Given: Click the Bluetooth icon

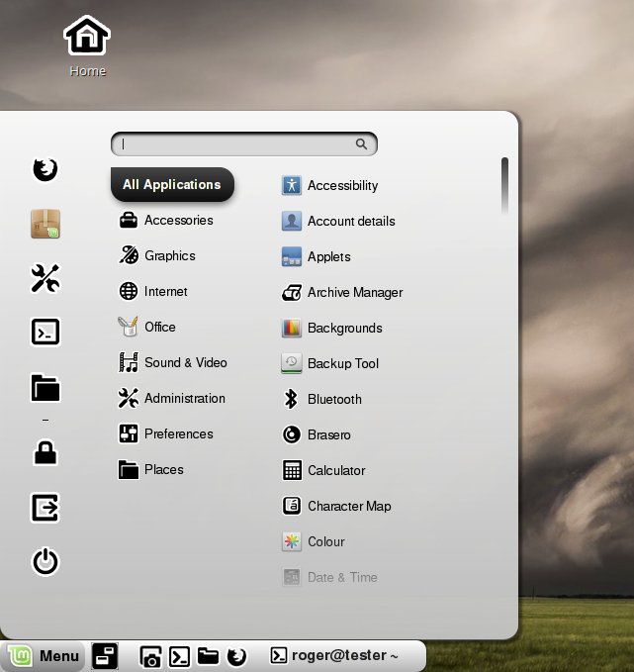Looking at the screenshot, I should 292,399.
